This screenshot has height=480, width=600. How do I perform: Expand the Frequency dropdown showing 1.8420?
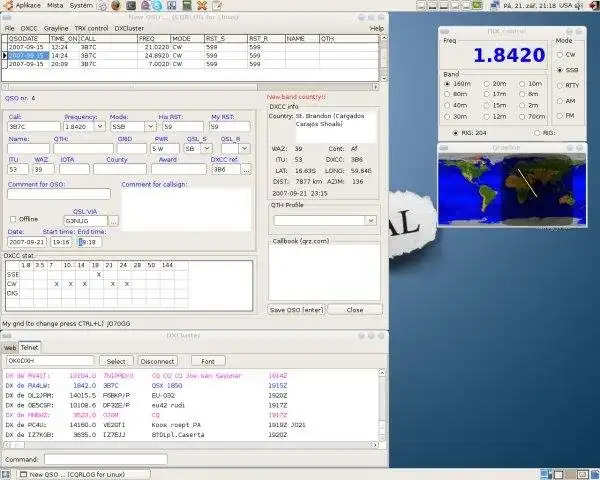99,127
